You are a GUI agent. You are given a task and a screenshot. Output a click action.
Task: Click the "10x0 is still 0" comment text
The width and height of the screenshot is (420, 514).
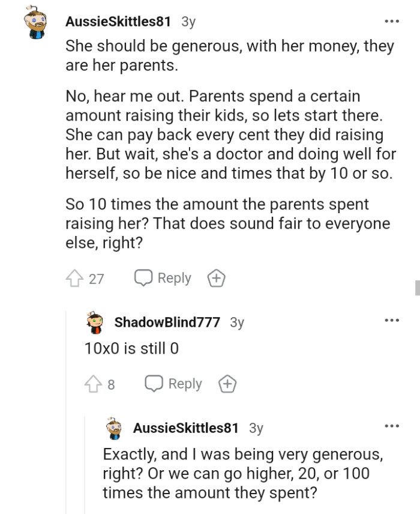132,348
